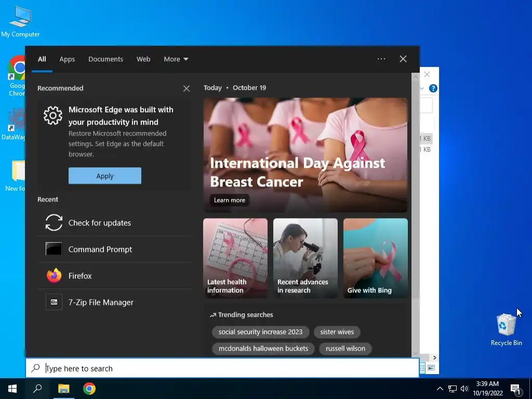Open the International Day Against Breast Cancer banner
Screen dimensions: 532x399
[305, 155]
